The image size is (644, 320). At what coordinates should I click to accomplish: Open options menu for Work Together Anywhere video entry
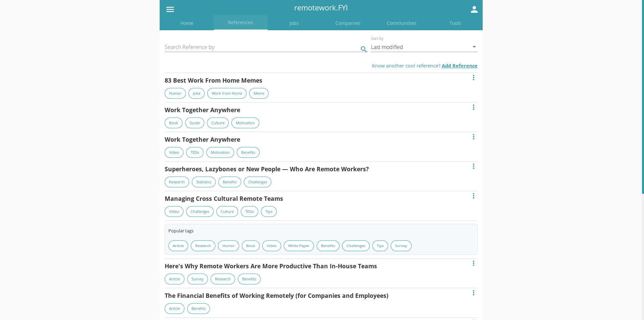tap(473, 137)
